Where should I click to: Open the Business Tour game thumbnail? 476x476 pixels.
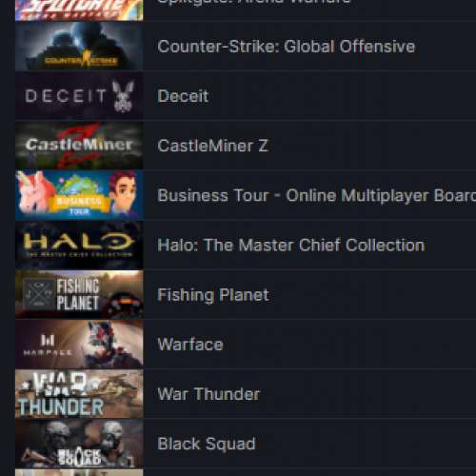point(79,195)
